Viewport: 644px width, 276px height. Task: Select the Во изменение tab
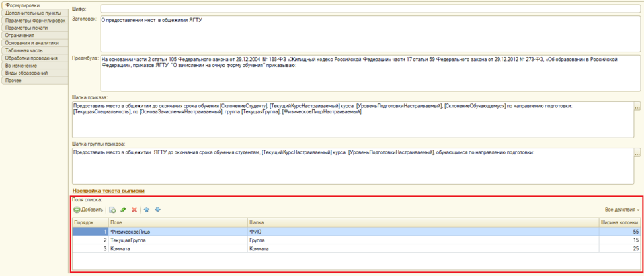[34, 66]
